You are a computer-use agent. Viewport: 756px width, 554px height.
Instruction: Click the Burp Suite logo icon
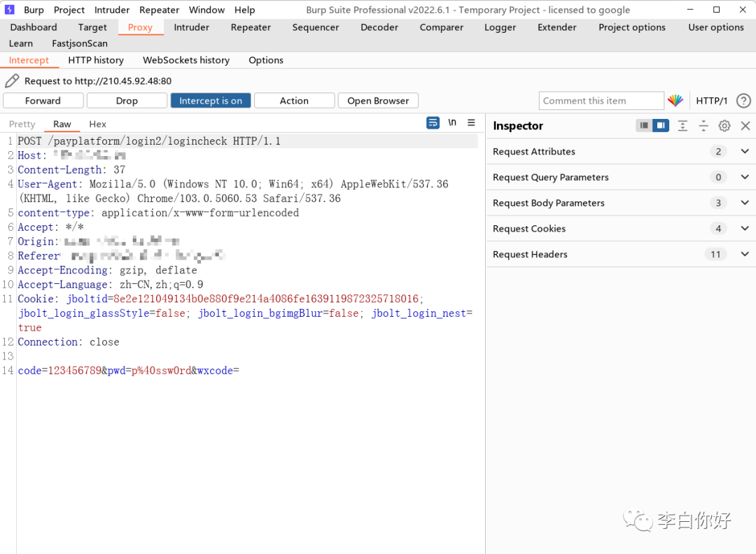click(9, 10)
